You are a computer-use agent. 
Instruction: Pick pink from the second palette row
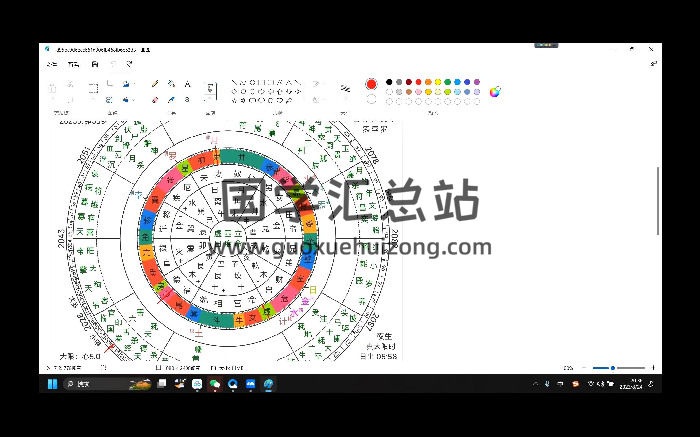[418, 92]
